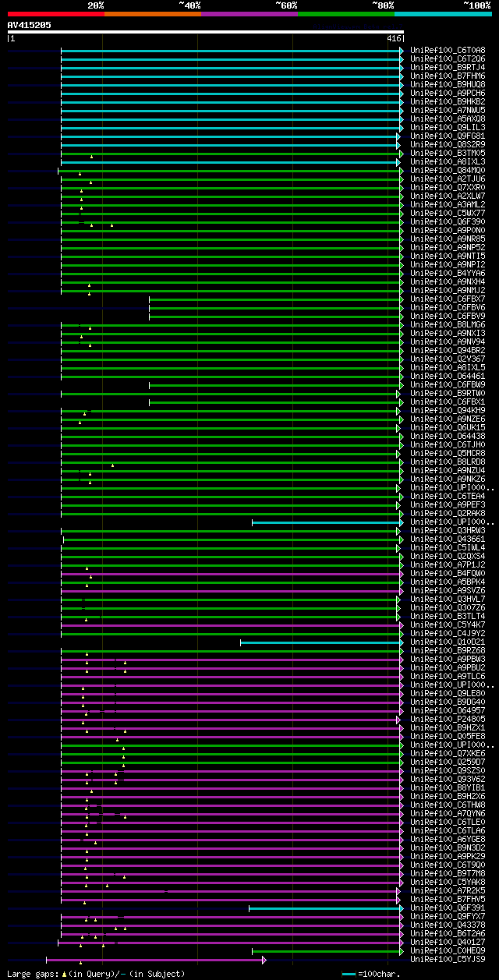This screenshot has height=980, width=499.
Task: Select hit label UniRef100_B4FQW0
Action: coord(448,574)
